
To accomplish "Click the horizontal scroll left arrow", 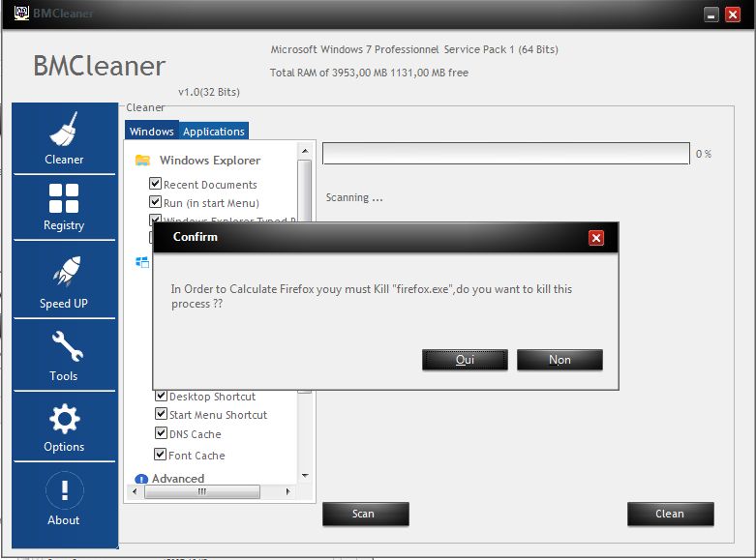I will pos(135,491).
